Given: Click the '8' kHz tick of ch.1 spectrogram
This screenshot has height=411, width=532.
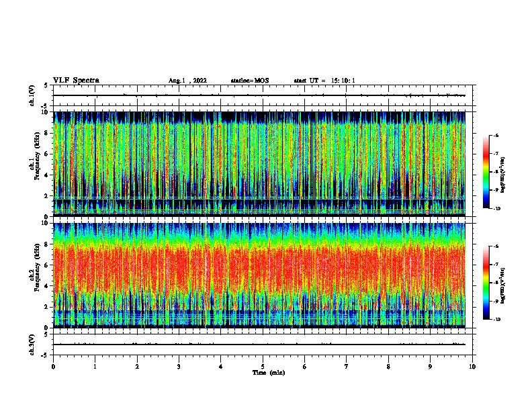Looking at the screenshot, I should pyautogui.click(x=47, y=133).
